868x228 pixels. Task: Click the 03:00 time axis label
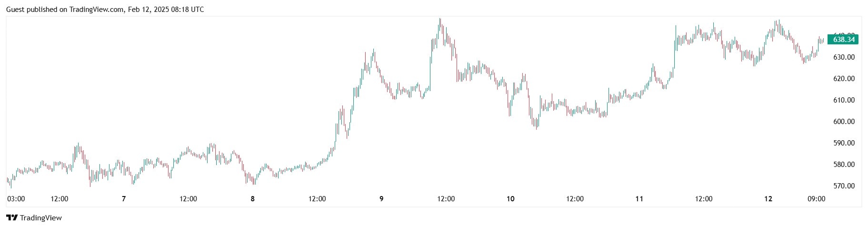click(x=16, y=199)
